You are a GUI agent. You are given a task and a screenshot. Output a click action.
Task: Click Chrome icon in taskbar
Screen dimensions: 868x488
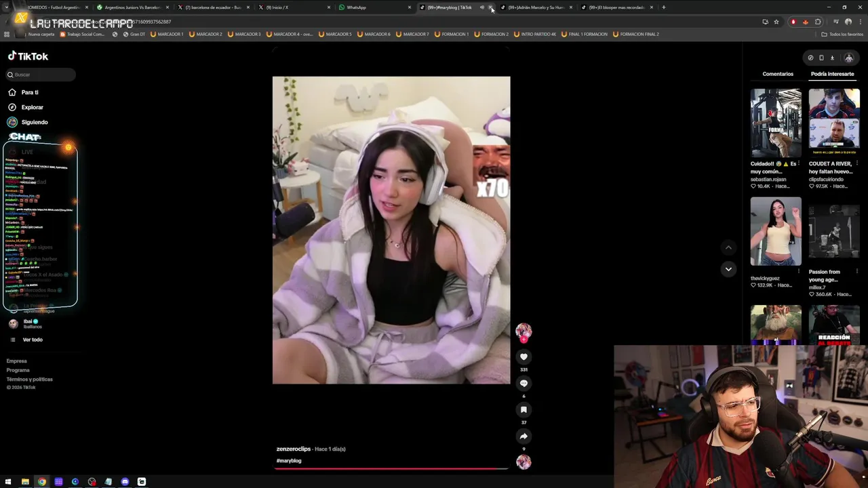coord(42,482)
